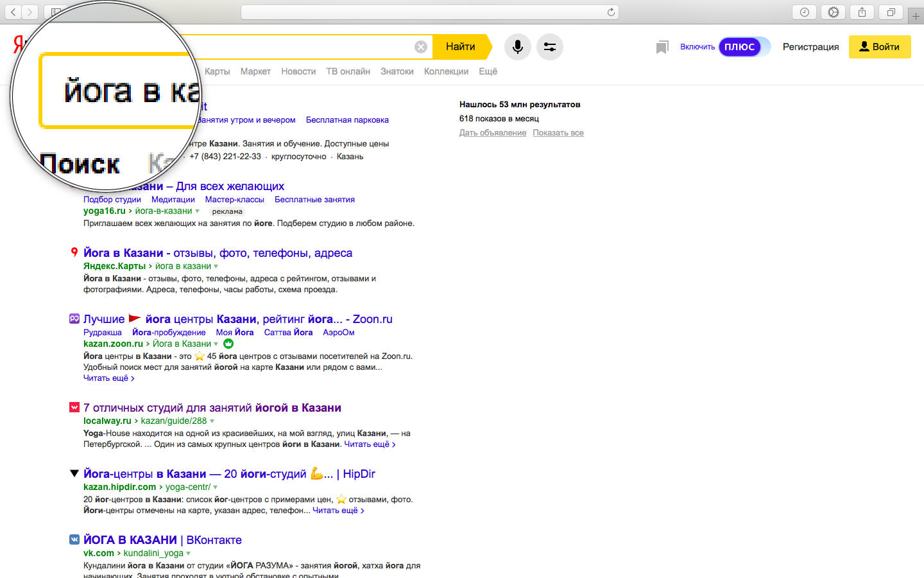Open Бесплатные занятия sitelink
Screen dimensions: 924x578
click(x=314, y=200)
